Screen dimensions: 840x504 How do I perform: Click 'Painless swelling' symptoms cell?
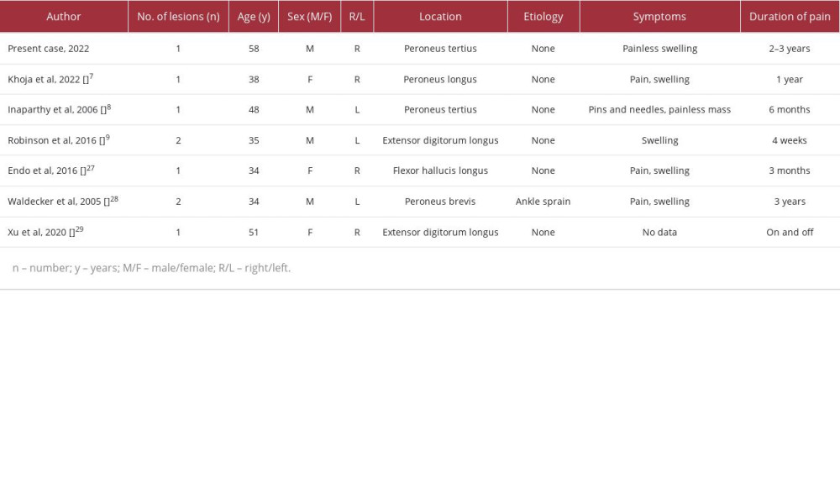coord(659,49)
